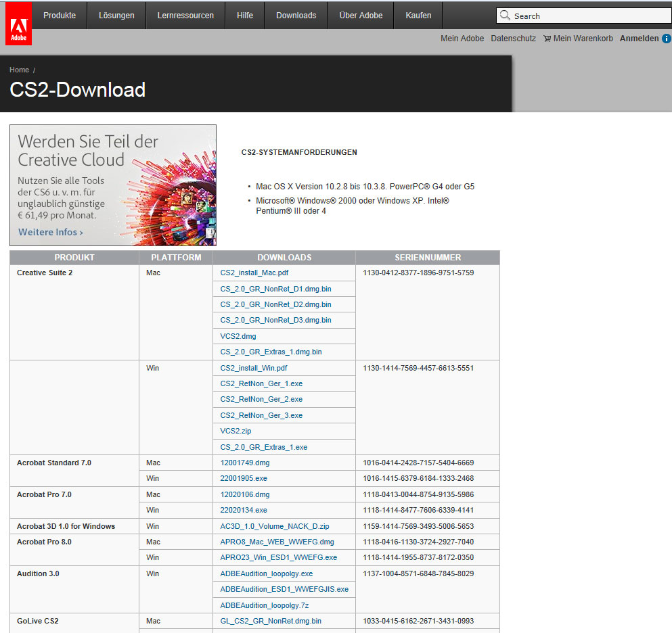Click the Creative Suite 2 product name

(x=45, y=273)
